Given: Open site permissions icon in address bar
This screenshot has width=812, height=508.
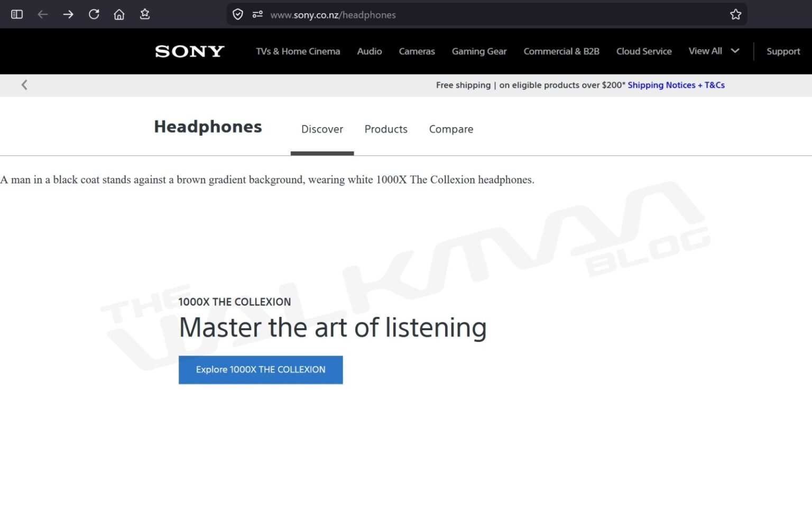Looking at the screenshot, I should pyautogui.click(x=257, y=14).
